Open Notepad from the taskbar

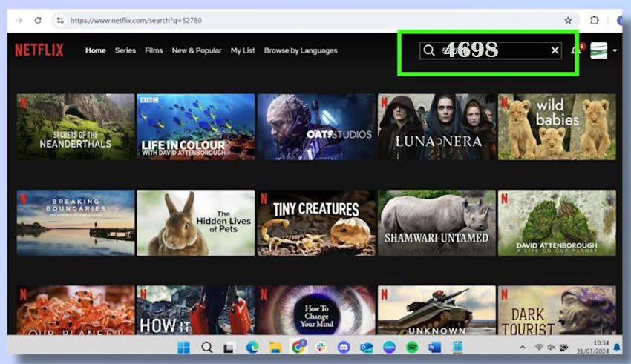coord(457,347)
